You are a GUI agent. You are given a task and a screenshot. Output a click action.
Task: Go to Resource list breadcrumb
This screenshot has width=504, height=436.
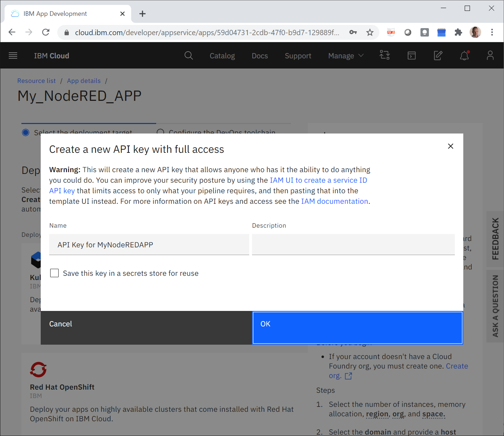coord(37,81)
